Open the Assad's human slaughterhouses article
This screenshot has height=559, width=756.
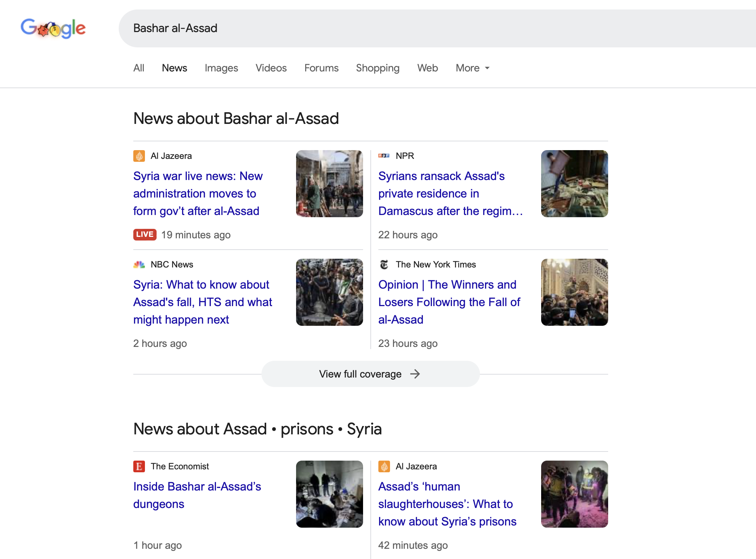point(447,504)
